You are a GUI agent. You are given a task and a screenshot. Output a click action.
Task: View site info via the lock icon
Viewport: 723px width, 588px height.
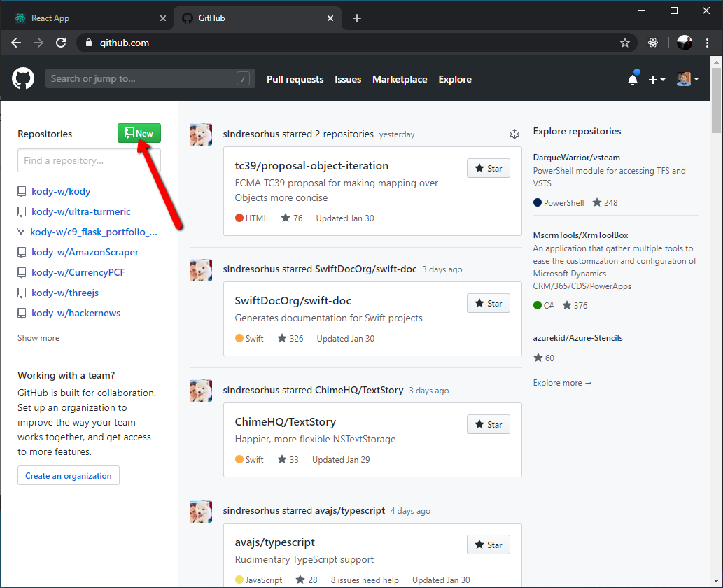click(x=89, y=43)
